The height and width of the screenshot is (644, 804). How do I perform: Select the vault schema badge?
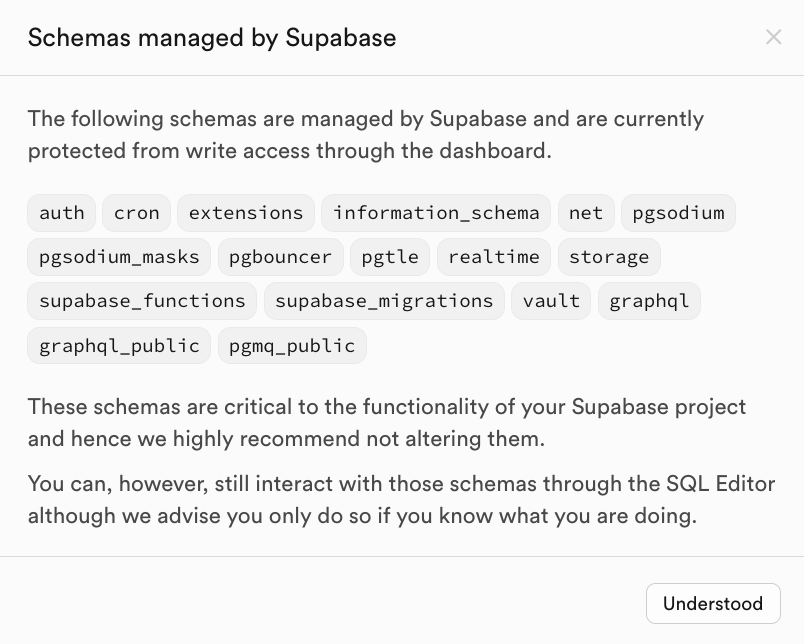click(x=551, y=301)
